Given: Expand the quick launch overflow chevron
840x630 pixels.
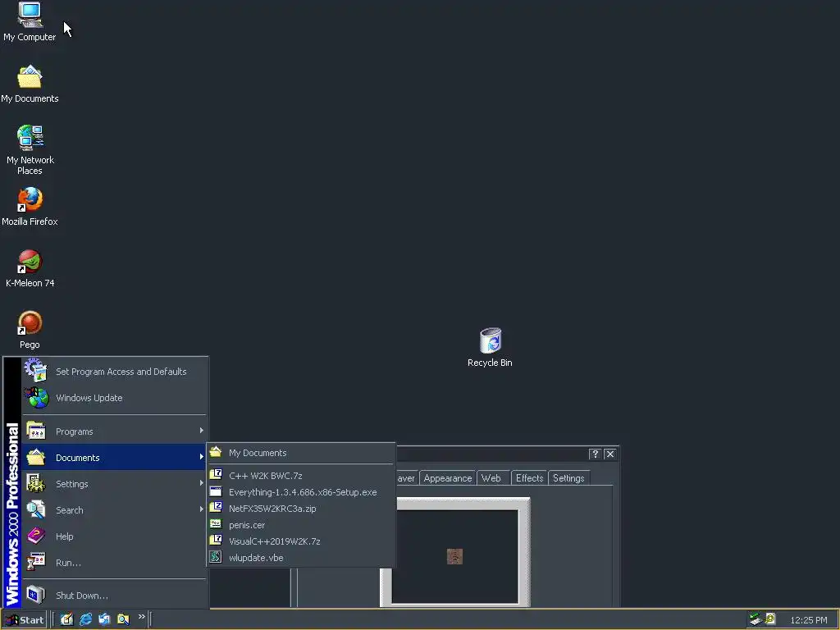Looking at the screenshot, I should (141, 617).
